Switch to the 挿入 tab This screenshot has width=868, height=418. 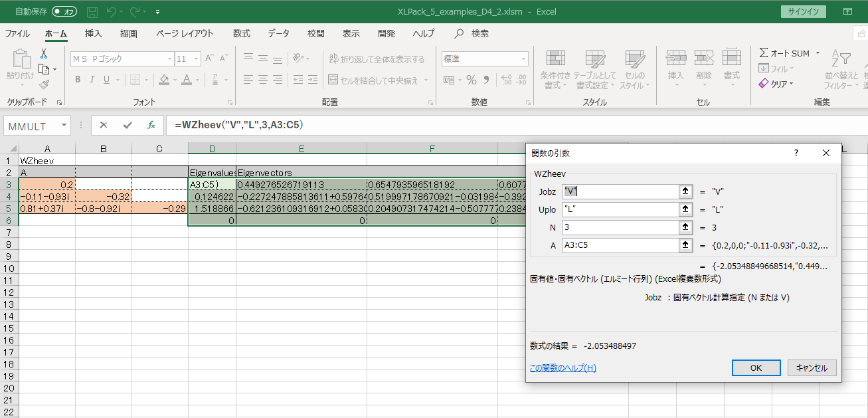coord(94,33)
